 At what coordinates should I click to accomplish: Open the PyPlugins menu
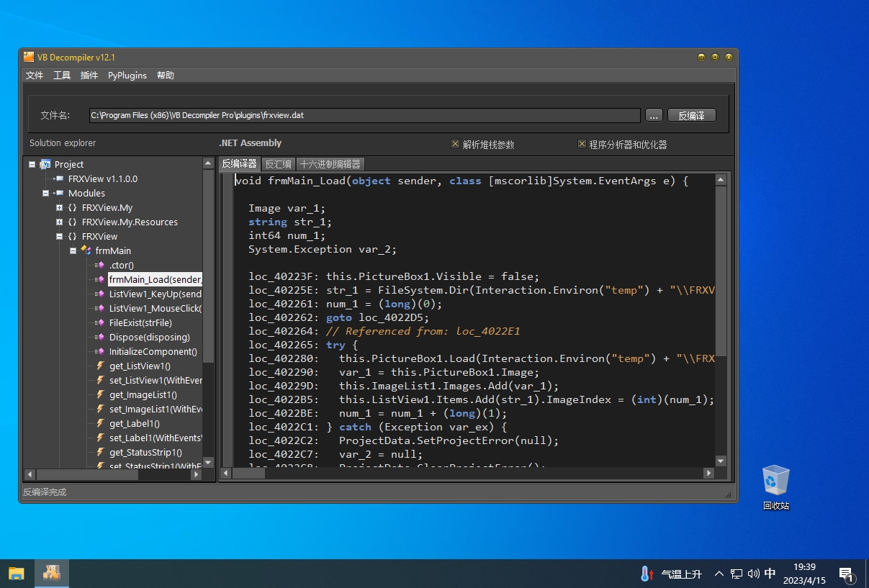pyautogui.click(x=127, y=75)
